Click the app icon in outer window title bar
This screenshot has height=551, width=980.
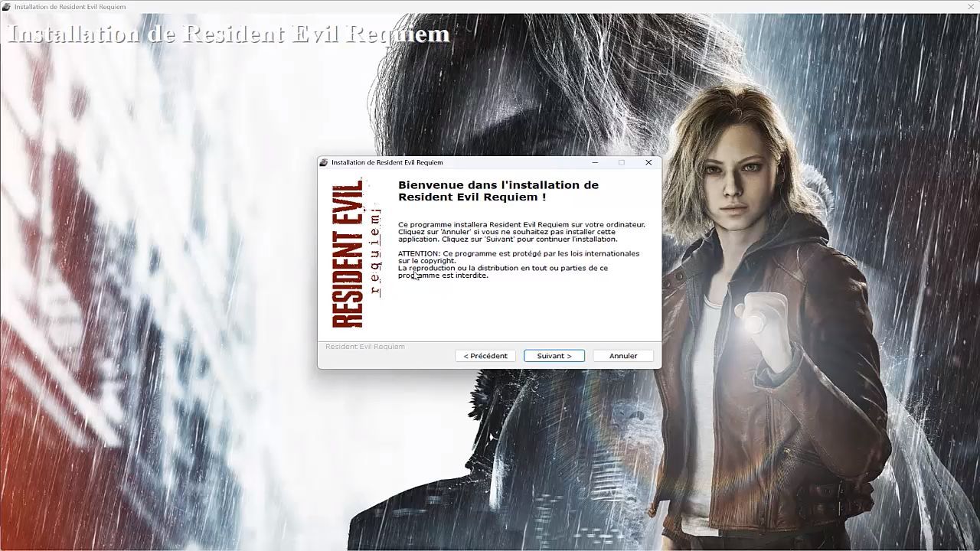click(x=7, y=7)
